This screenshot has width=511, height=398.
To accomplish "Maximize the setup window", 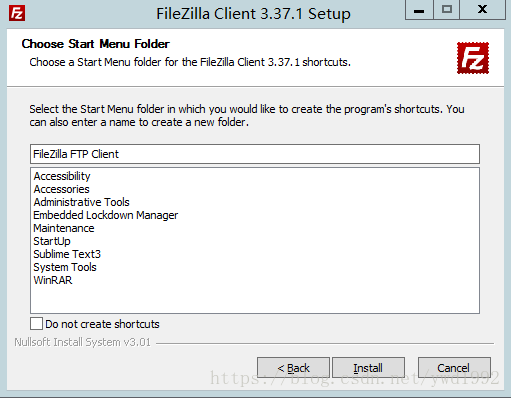I will 447,10.
